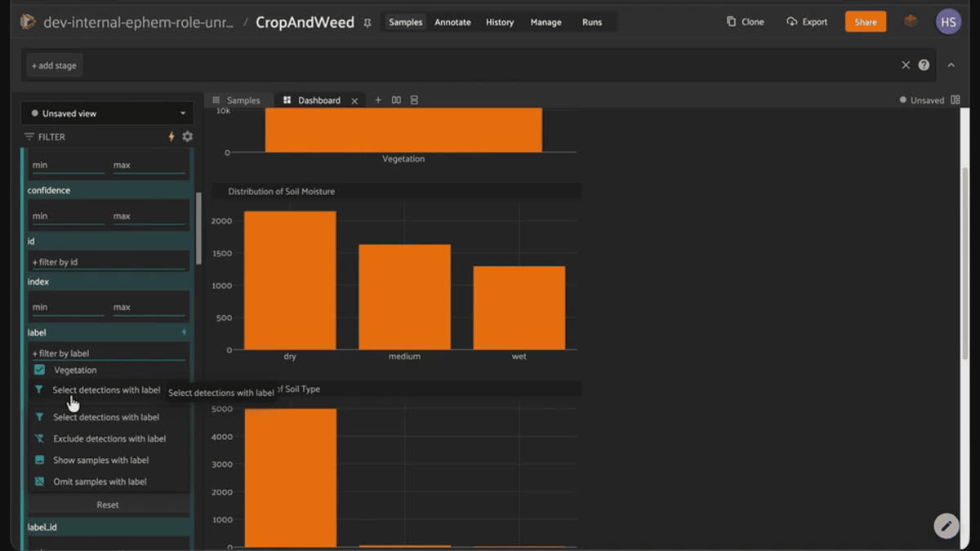The height and width of the screenshot is (551, 980).
Task: Click the lightning icon in FILTER header
Action: (x=171, y=136)
